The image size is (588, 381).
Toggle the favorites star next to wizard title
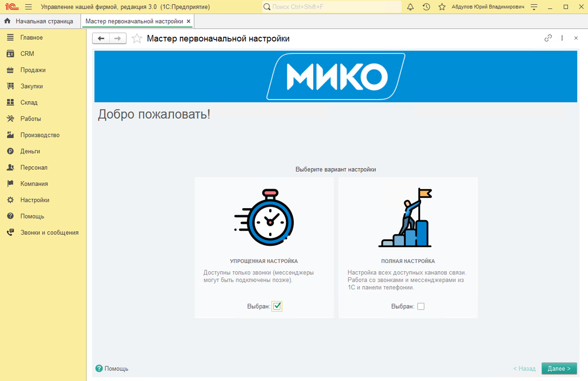pyautogui.click(x=137, y=38)
